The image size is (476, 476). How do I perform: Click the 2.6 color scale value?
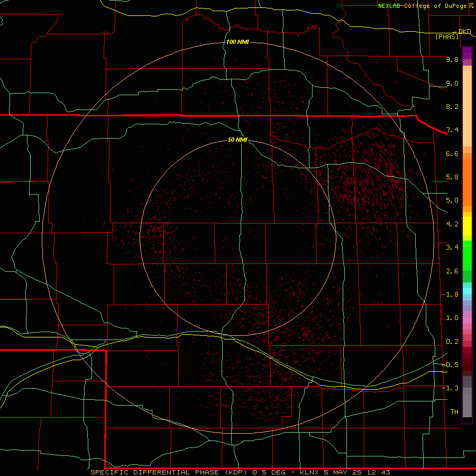[452, 271]
